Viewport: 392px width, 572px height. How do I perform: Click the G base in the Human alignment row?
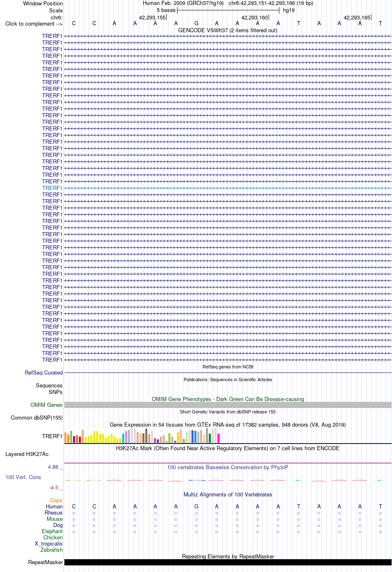pos(196,506)
